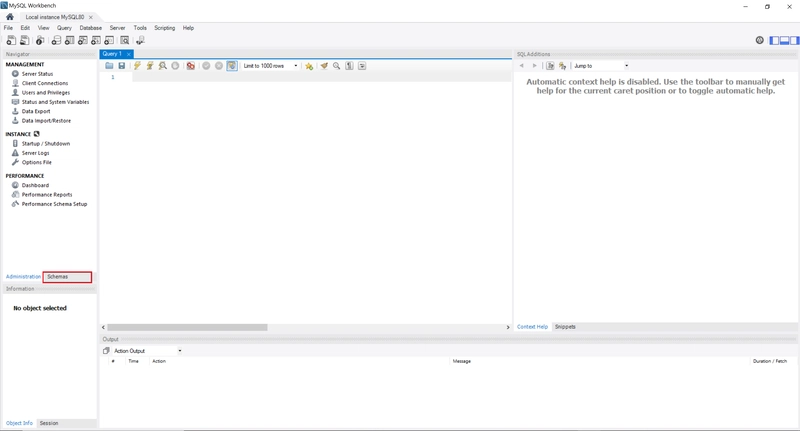Execute the whole script with lightning icon
This screenshot has height=431, width=800.
tap(137, 66)
